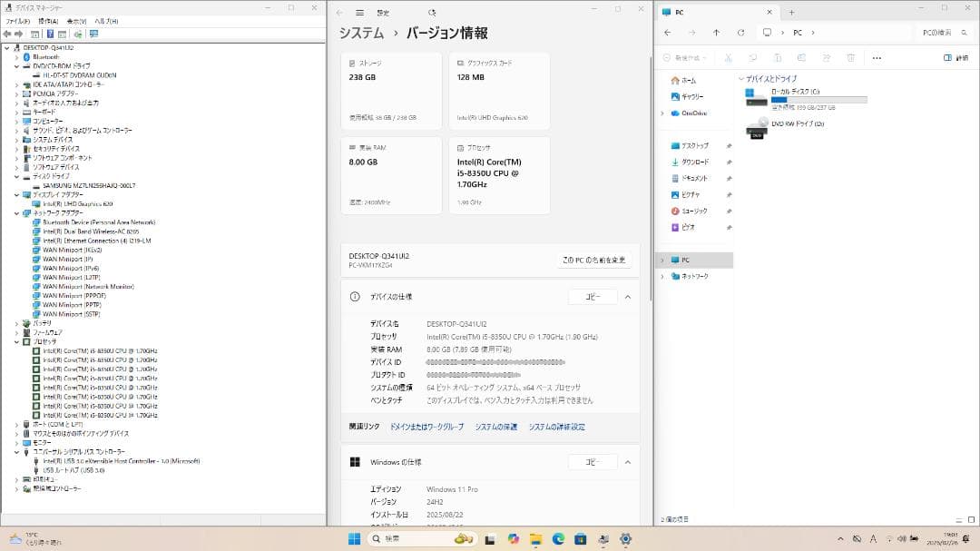Click コピー button for Windows の仕様
The width and height of the screenshot is (980, 551).
coord(593,462)
